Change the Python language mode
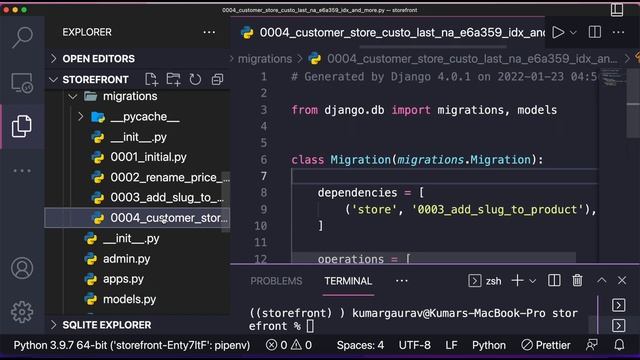 tap(489, 345)
